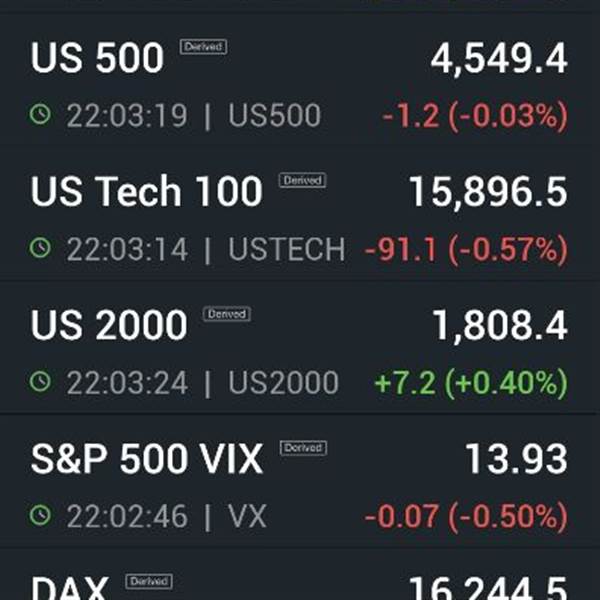The image size is (600, 600).
Task: Open the US 2000 index entry
Action: (300, 347)
